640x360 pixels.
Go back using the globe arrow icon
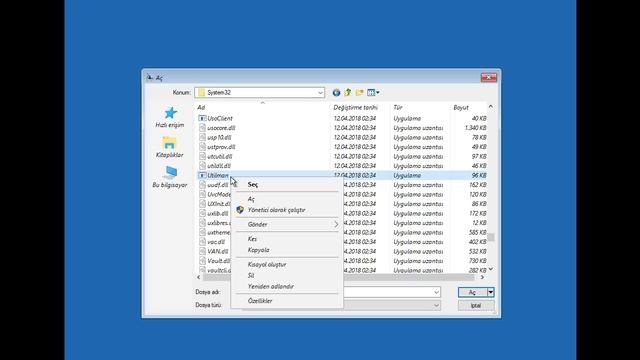[336, 93]
